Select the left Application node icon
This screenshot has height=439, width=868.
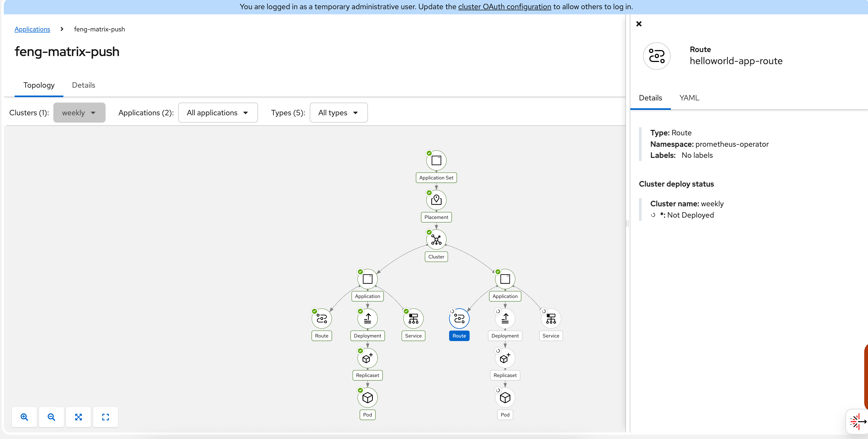click(367, 279)
